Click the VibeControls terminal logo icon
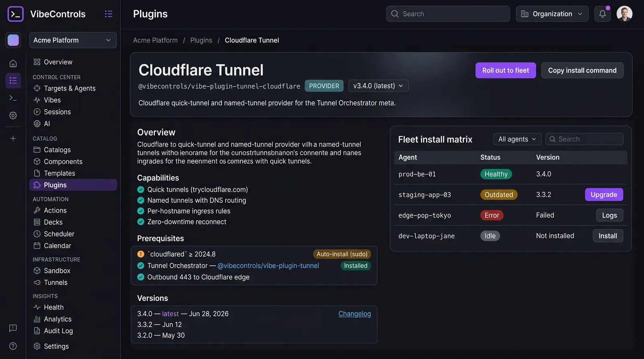 15,14
